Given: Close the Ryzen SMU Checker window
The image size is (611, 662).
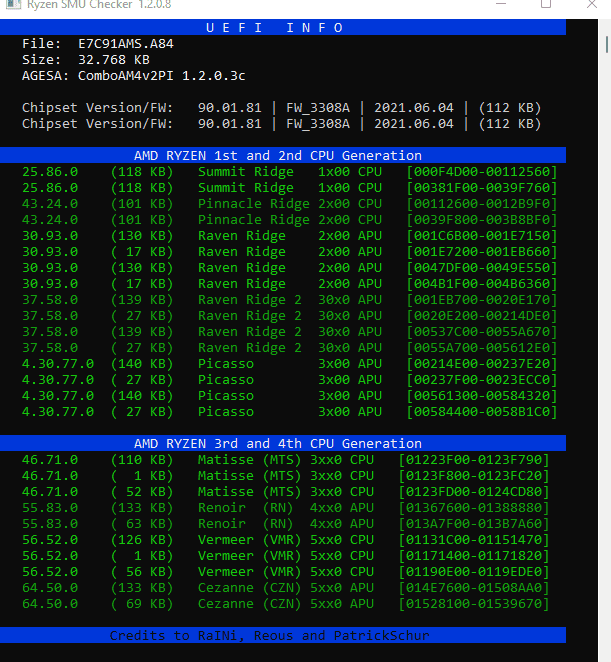Looking at the screenshot, I should (592, 4).
